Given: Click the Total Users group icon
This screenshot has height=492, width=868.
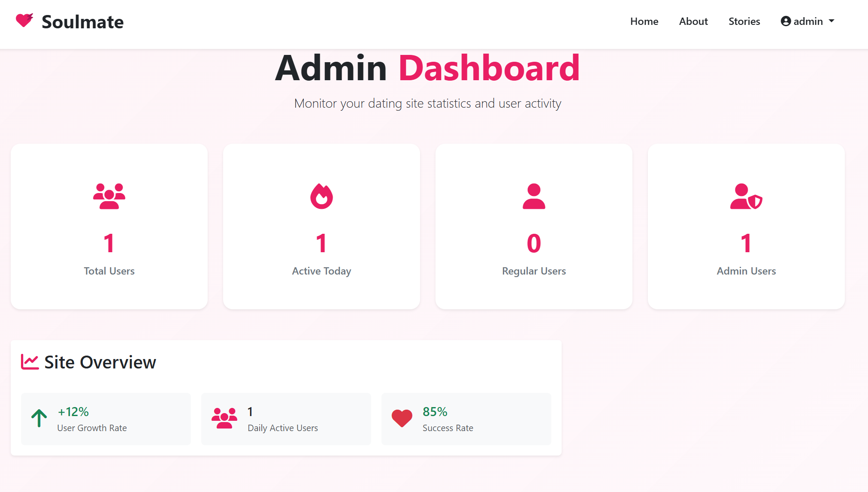Looking at the screenshot, I should (109, 196).
